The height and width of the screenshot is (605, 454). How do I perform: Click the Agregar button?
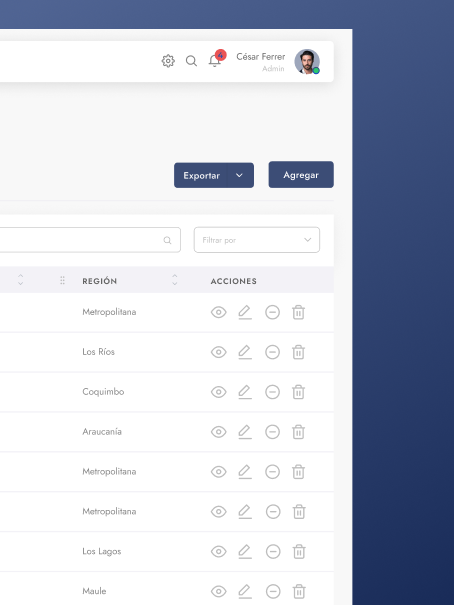point(301,175)
